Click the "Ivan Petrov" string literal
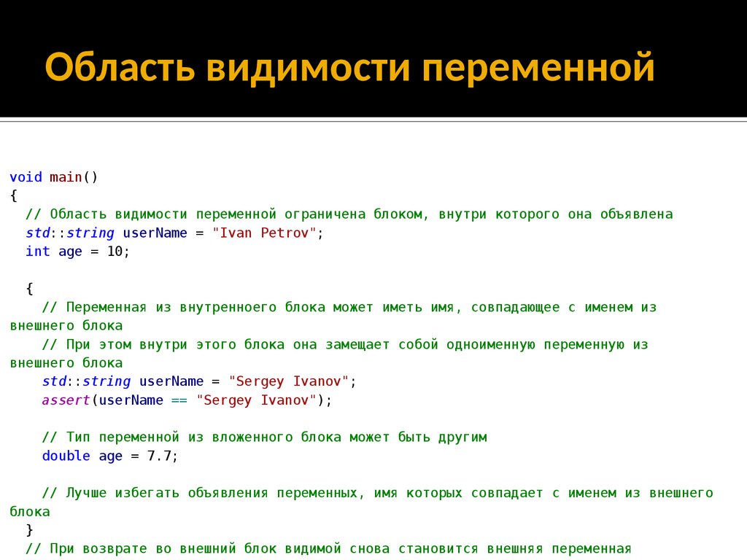The width and height of the screenshot is (747, 560). coord(265,233)
